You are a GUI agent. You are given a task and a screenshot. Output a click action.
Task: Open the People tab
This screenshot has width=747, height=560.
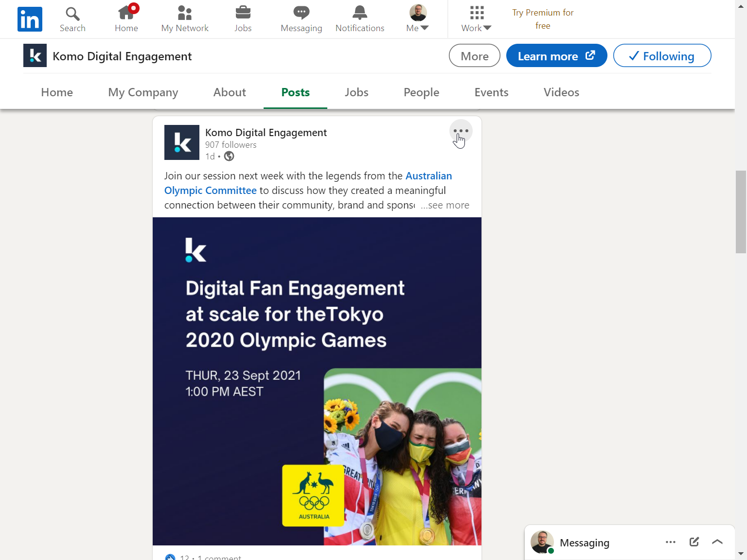[x=421, y=92]
